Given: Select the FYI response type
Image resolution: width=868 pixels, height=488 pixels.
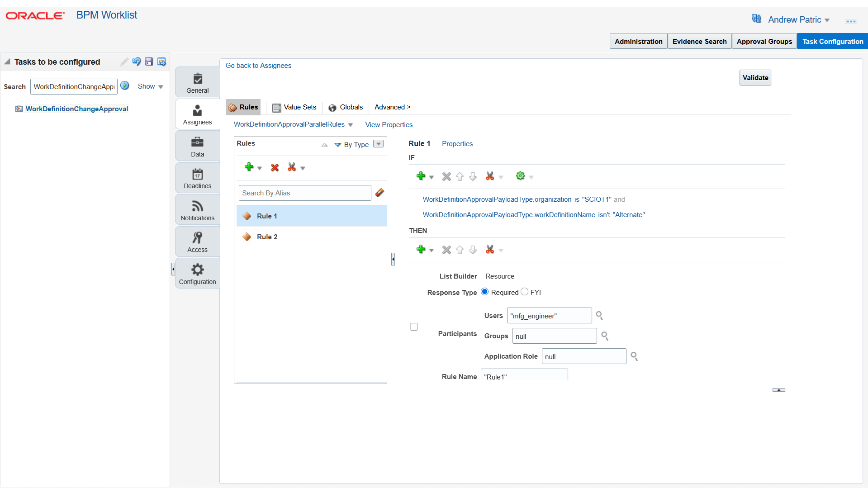Looking at the screenshot, I should click(524, 292).
